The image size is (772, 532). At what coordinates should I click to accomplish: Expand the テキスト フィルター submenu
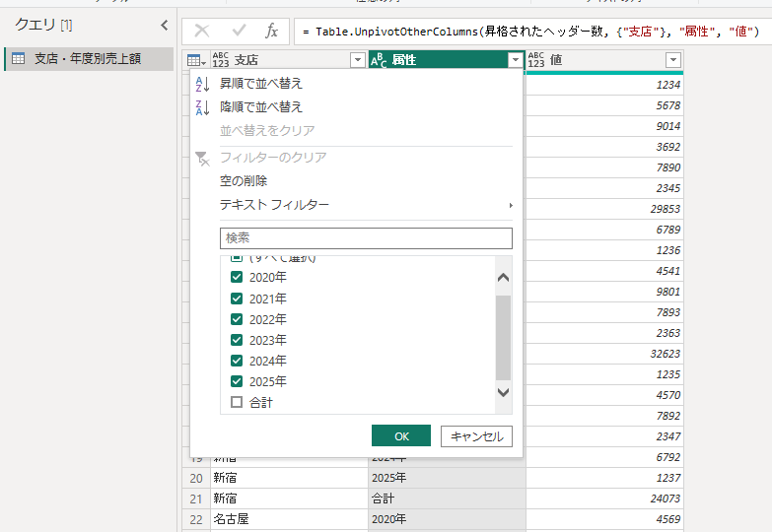coord(366,204)
